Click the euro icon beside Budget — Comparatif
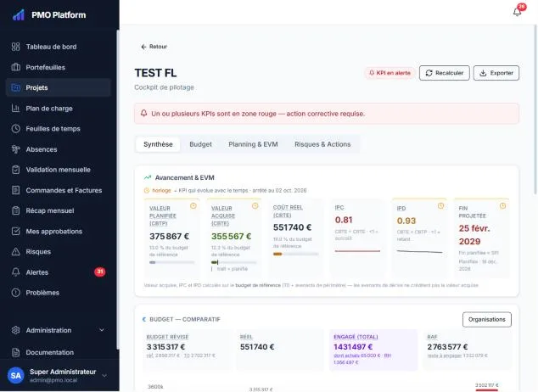538x392 pixels. (x=144, y=319)
